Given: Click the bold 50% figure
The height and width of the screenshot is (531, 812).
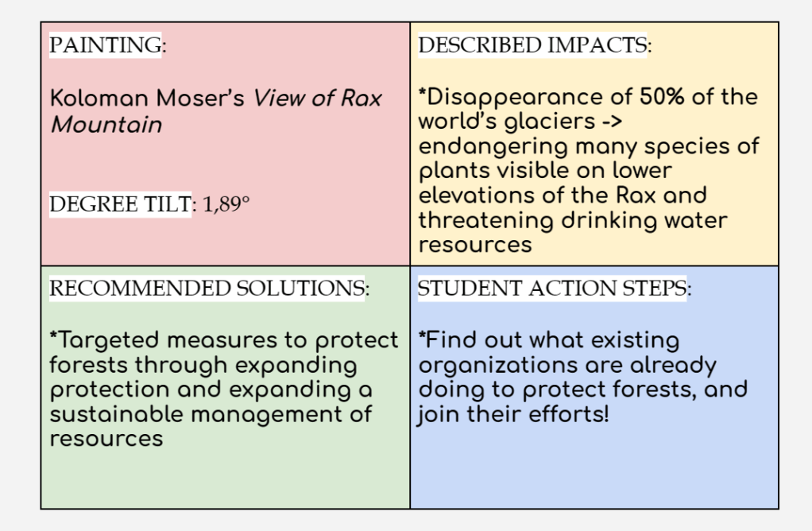Looking at the screenshot, I should click(x=663, y=97).
